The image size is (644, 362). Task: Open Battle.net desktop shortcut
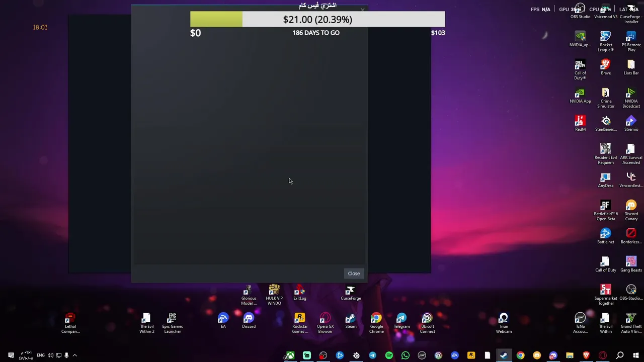606,236
